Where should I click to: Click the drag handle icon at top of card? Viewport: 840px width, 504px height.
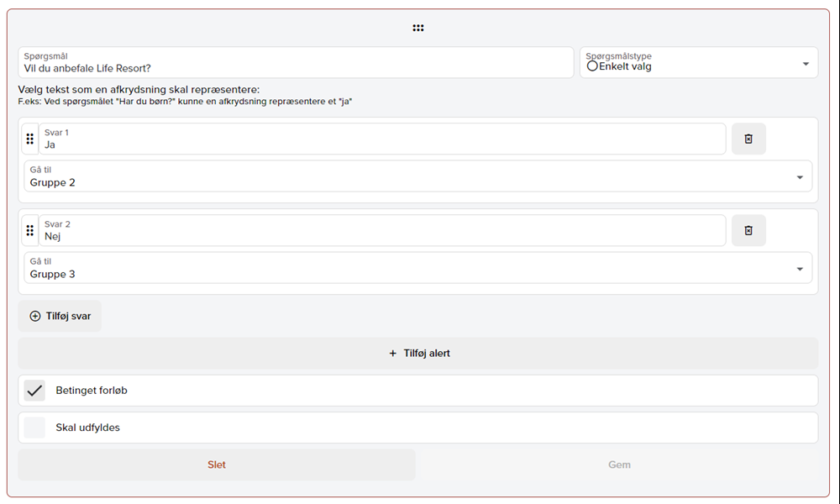(418, 28)
